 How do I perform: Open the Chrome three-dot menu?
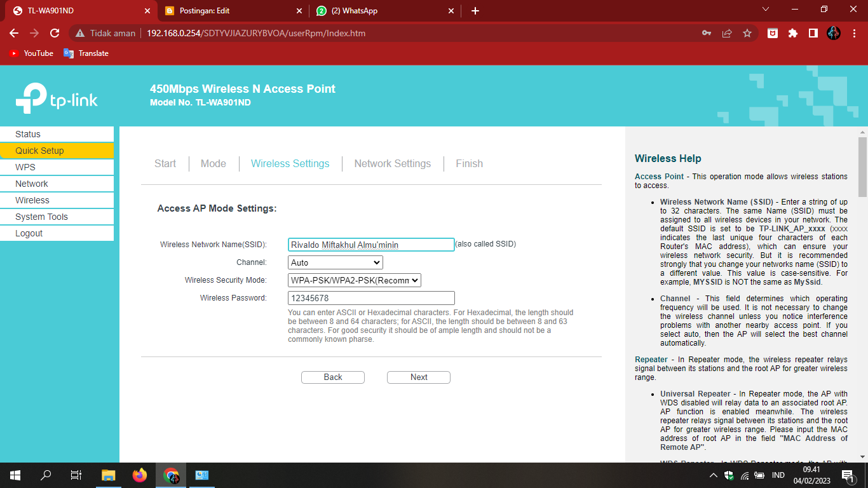coord(854,33)
